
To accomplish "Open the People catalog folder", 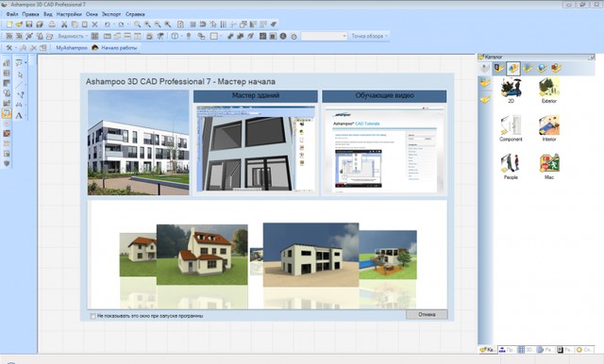I will click(511, 166).
